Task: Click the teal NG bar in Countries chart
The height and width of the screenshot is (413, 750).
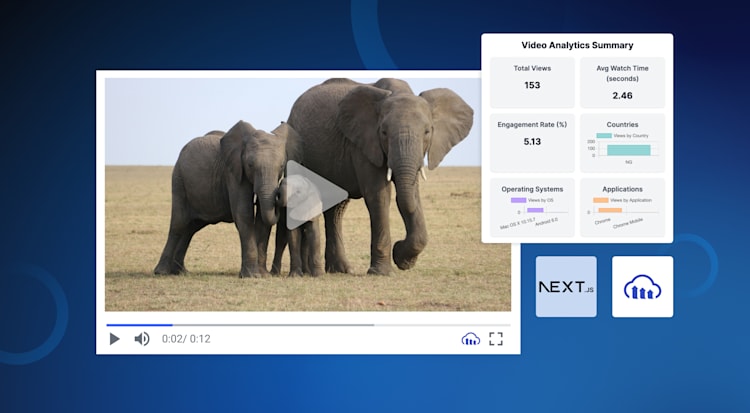Action: [x=629, y=150]
